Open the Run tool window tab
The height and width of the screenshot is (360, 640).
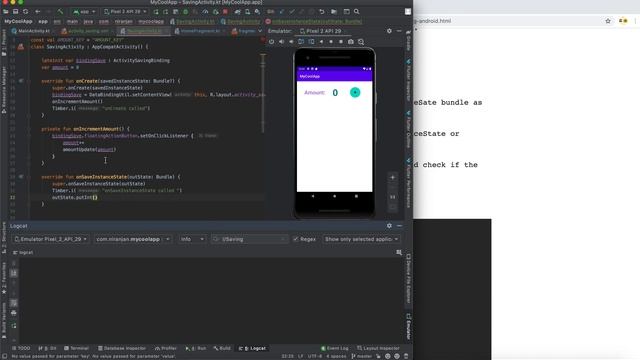tap(196, 348)
